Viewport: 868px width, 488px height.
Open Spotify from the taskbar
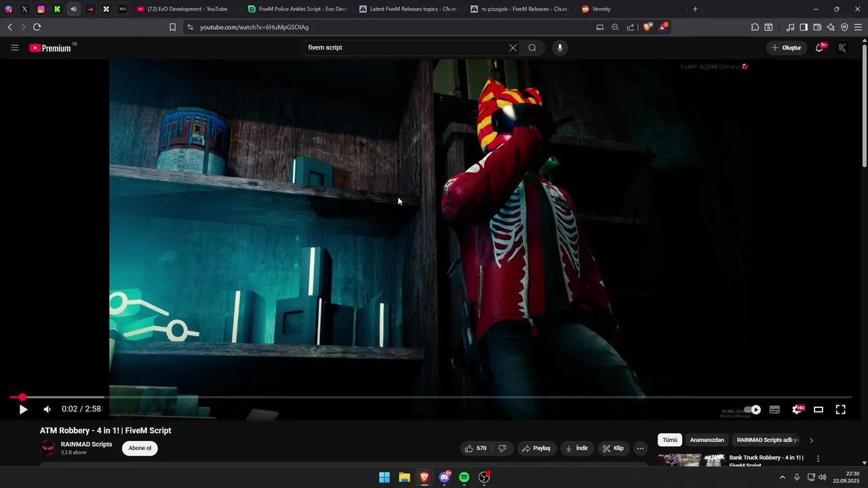[x=464, y=477]
